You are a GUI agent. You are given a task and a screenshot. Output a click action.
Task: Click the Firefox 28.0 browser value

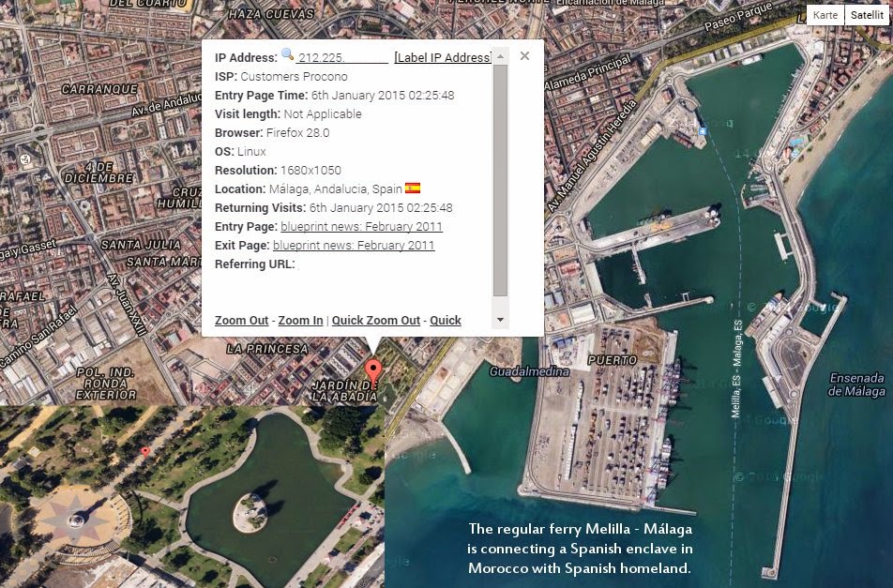(298, 132)
